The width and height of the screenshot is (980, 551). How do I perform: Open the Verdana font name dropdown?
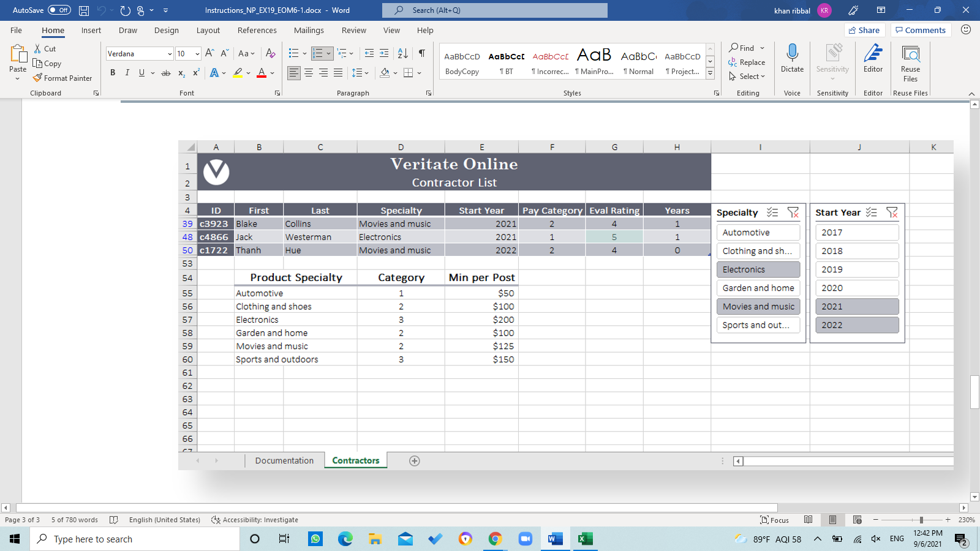[170, 53]
